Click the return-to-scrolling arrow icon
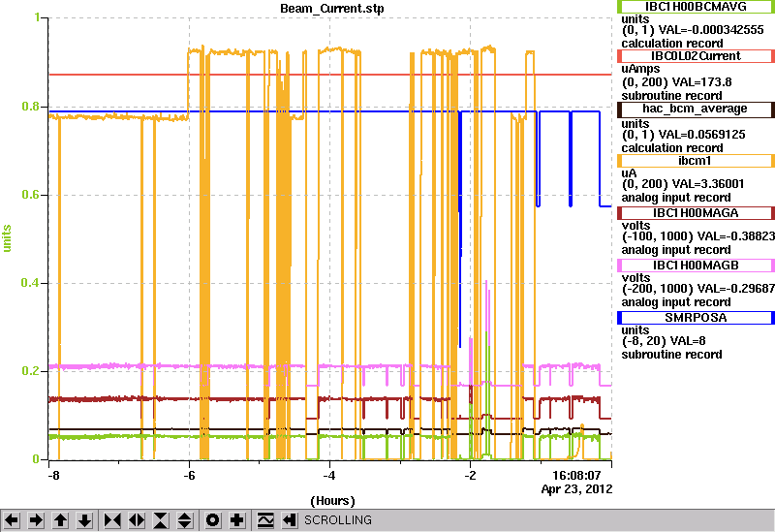 [290, 520]
